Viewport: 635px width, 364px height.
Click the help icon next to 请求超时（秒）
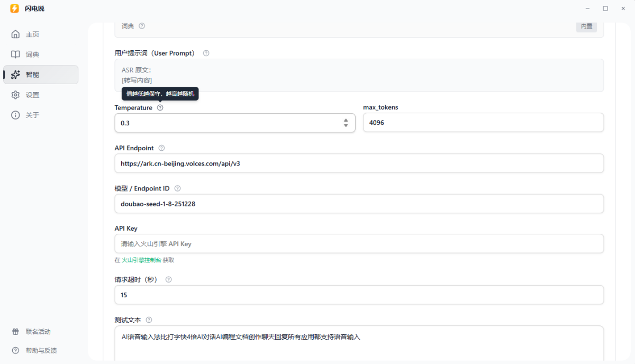click(169, 279)
